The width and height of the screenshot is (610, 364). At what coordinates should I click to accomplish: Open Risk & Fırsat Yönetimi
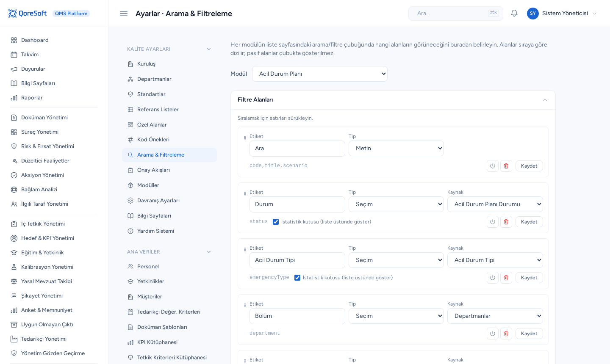click(54, 146)
